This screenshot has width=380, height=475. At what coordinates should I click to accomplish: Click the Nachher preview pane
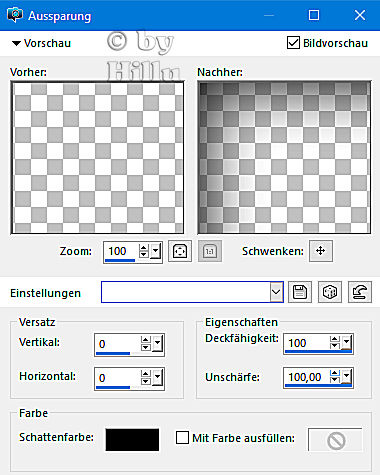click(284, 157)
